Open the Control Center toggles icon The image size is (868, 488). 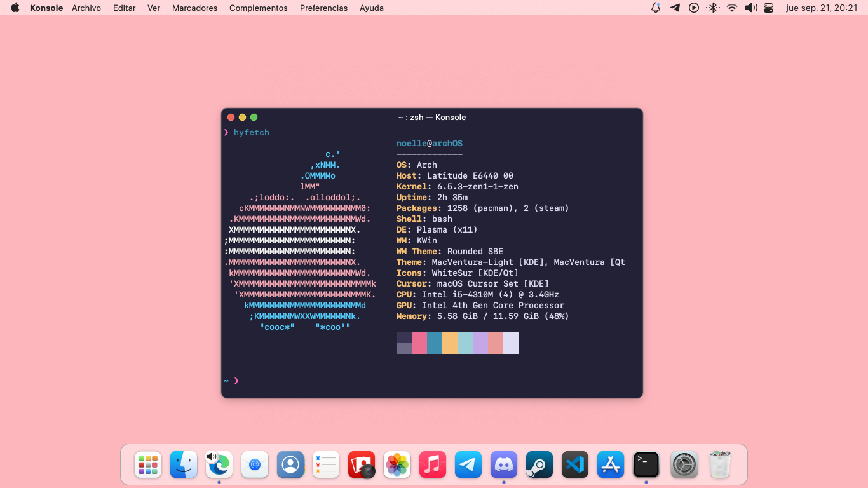(x=769, y=8)
